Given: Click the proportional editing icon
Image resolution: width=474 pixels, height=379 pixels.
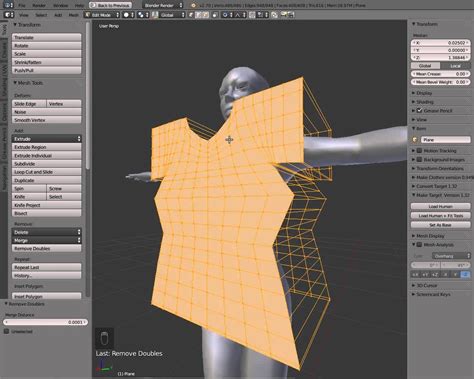Looking at the screenshot, I should tap(227, 15).
